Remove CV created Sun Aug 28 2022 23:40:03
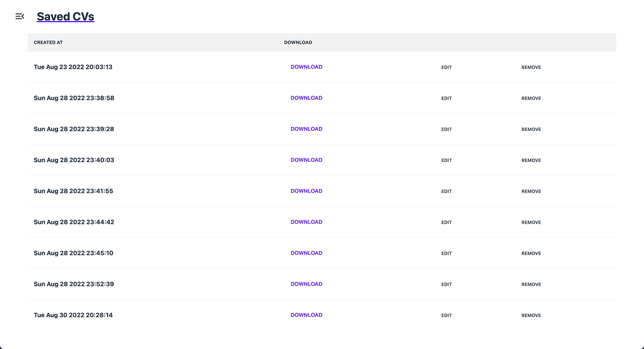The width and height of the screenshot is (644, 349). 531,160
